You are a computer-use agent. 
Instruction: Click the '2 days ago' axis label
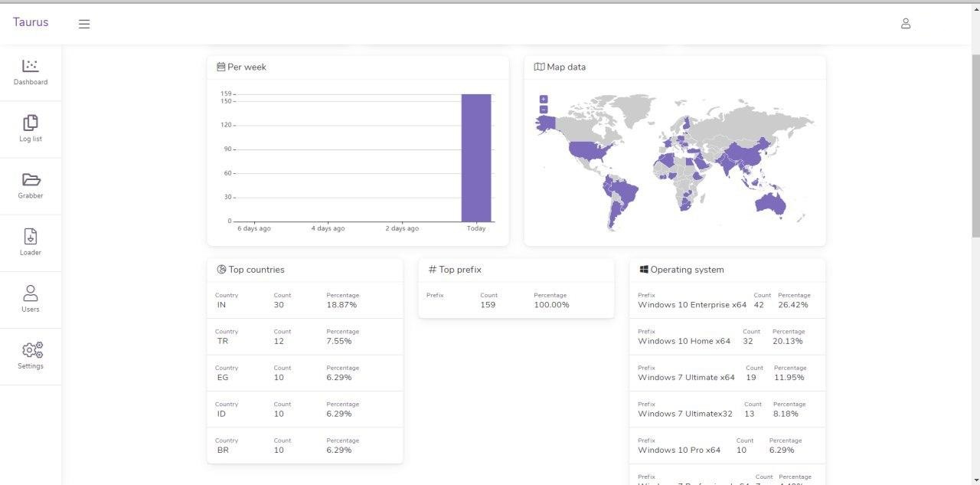[x=402, y=228]
